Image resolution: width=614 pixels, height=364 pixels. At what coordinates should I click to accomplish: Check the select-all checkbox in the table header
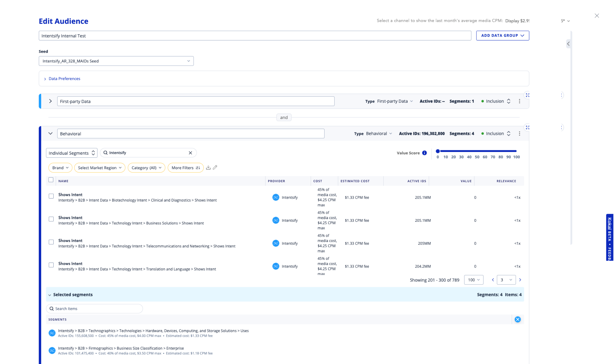pyautogui.click(x=51, y=180)
